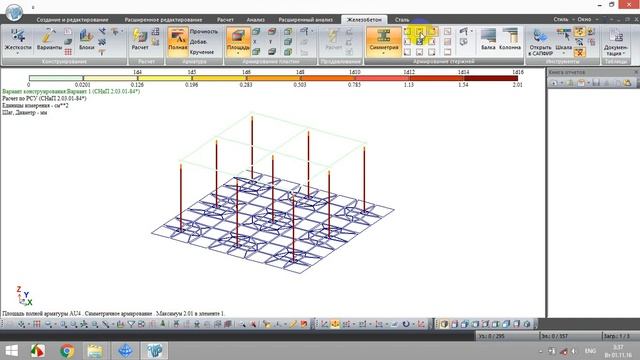Click the Загр: 1 / 3 status field
640x360 pixels.
620,336
